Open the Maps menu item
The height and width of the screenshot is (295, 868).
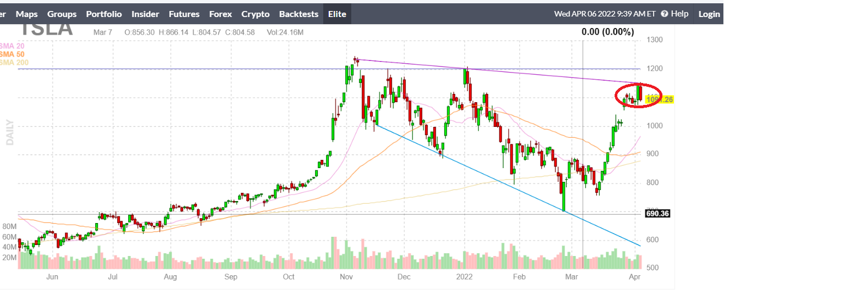[x=26, y=14]
